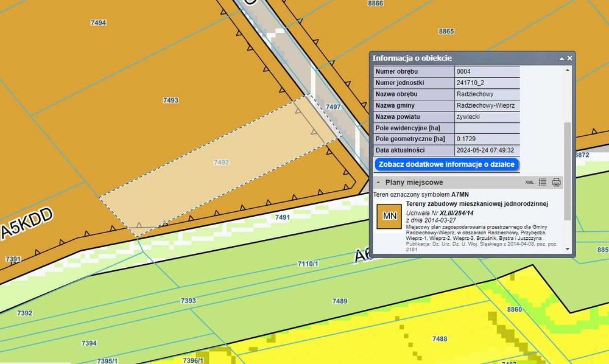The image size is (609, 364).
Task: Select the value 241710_2
Action: 470,83
